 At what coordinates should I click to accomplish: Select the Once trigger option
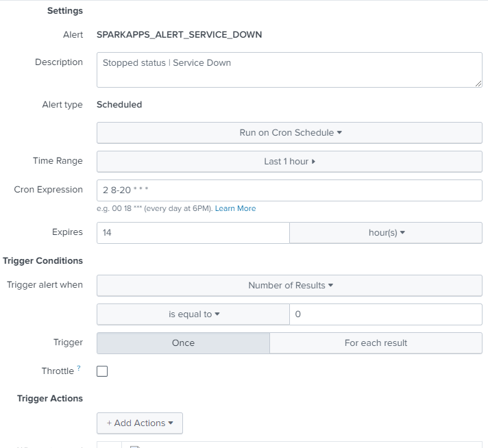tap(183, 343)
